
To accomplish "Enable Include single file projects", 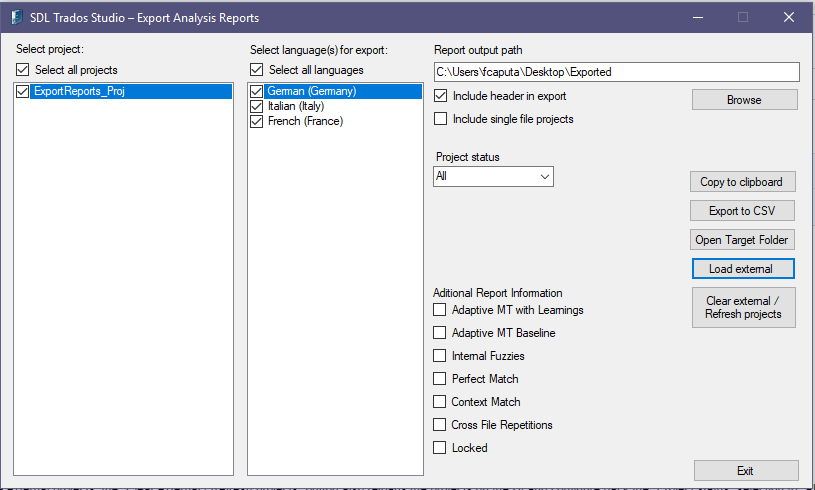I will click(440, 119).
